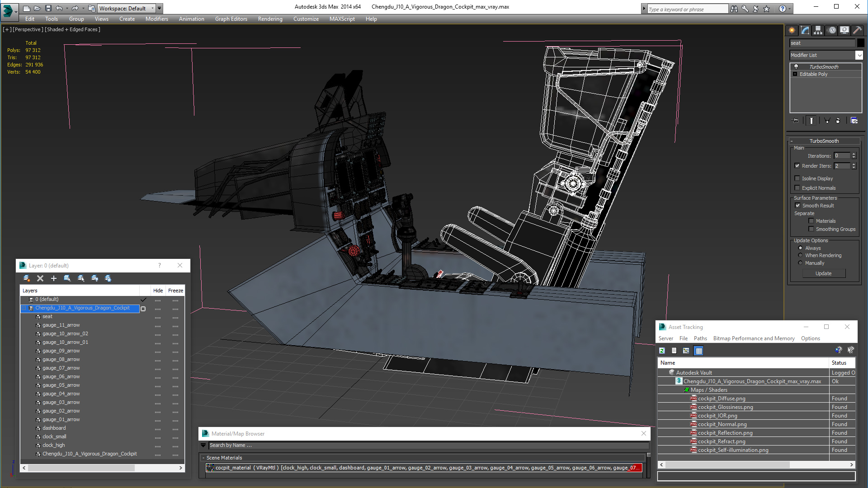Image resolution: width=868 pixels, height=488 pixels.
Task: Open the Modify command panel tab
Action: point(805,30)
